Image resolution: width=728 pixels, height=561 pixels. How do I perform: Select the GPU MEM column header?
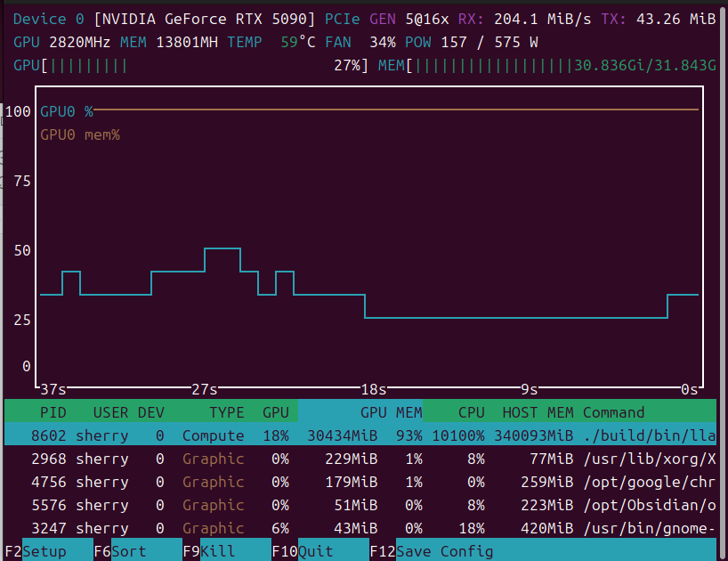coord(392,412)
